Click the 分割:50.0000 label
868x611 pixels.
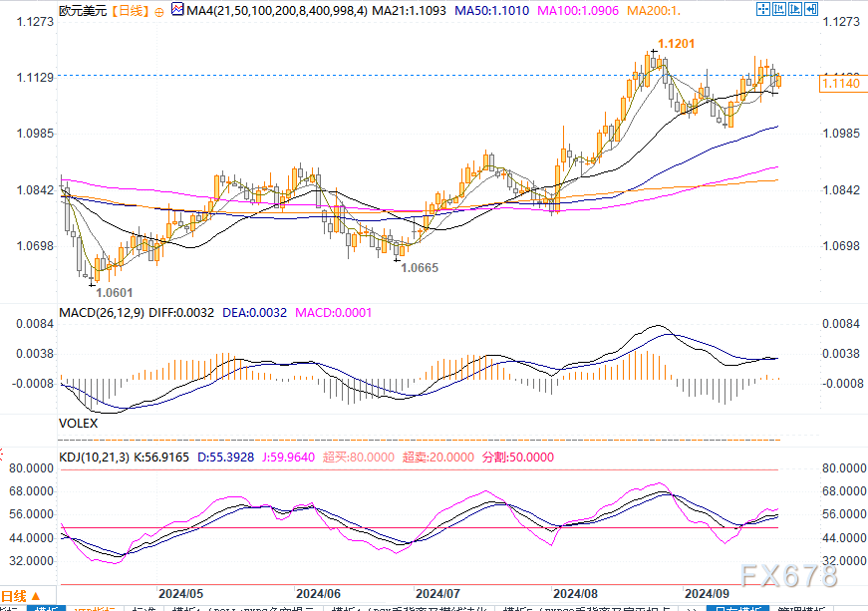coord(518,458)
